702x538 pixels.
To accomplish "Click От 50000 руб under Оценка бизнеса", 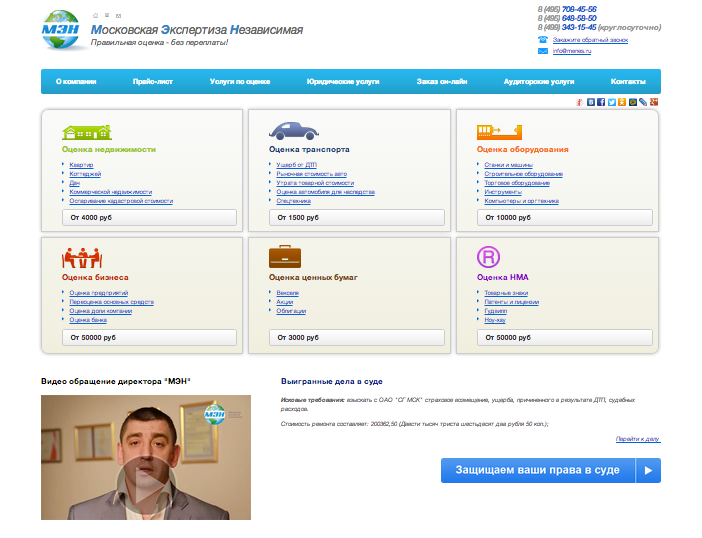I will pos(149,337).
